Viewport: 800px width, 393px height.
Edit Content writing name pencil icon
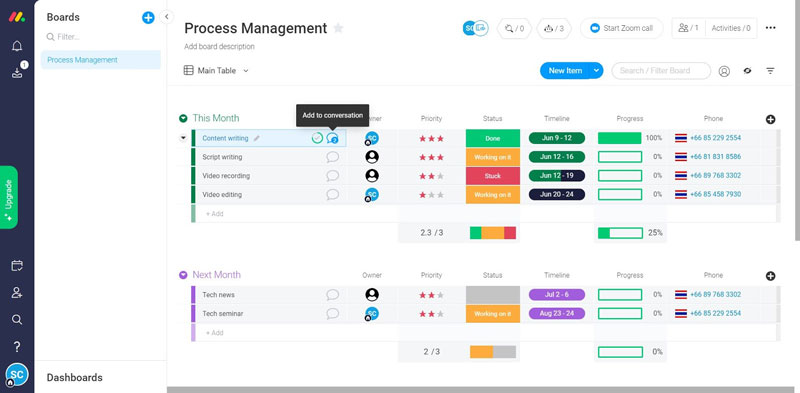[x=257, y=138]
